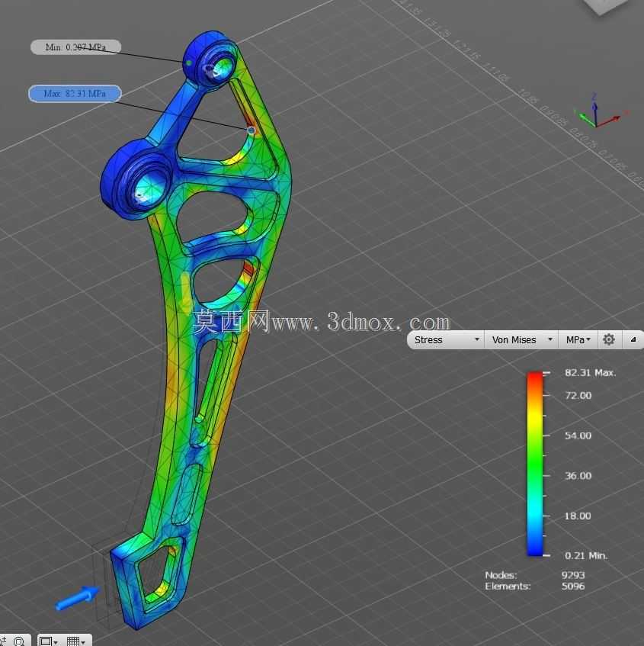Click the 0.21 Min. legend value

[x=586, y=556]
